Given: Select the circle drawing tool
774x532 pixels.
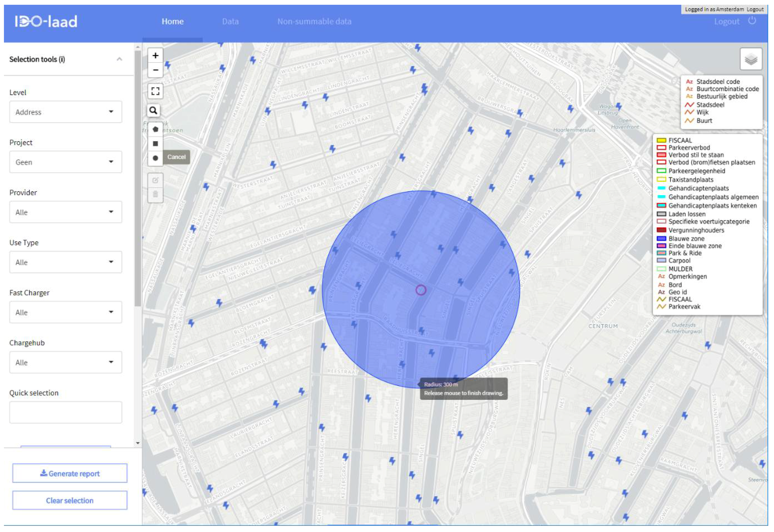Looking at the screenshot, I should pyautogui.click(x=155, y=158).
